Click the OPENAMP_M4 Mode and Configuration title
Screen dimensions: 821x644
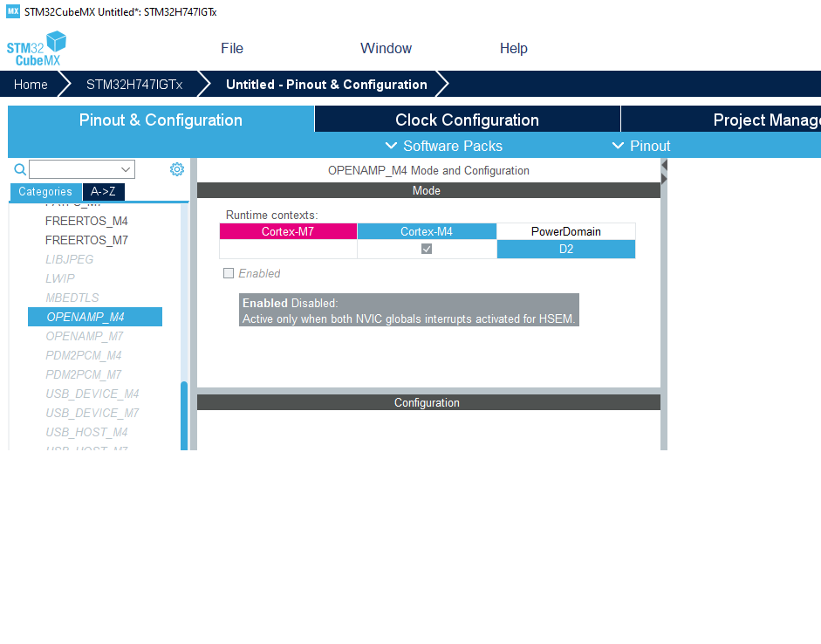(x=428, y=171)
